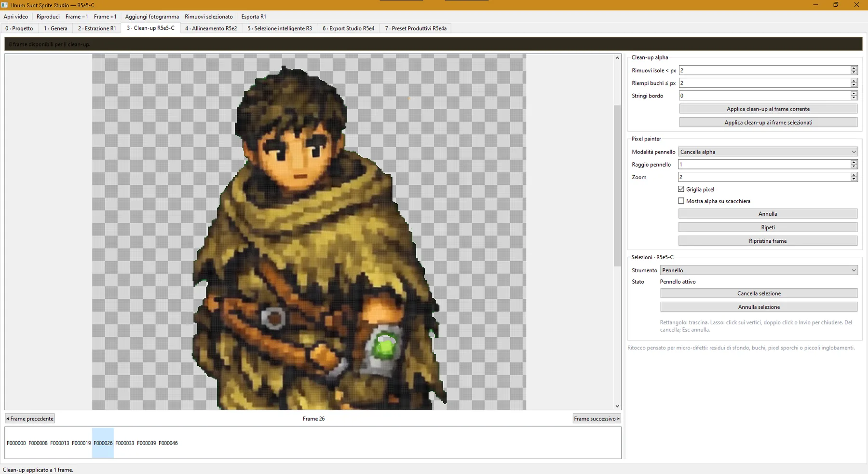Select the 3 · Clean-up R5e5-C tab
The height and width of the screenshot is (474, 868).
click(151, 28)
